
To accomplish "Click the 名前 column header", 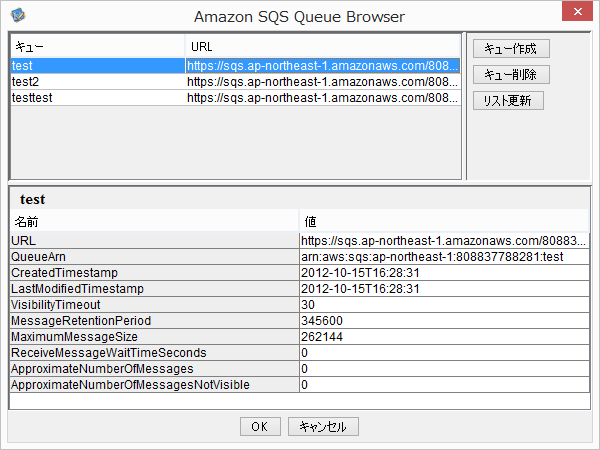I will [154, 221].
